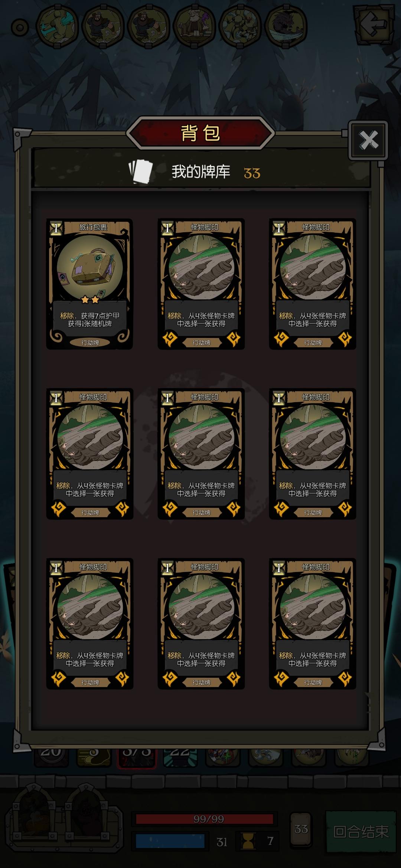Tap the small round coin icon top left
This screenshot has width=401, height=868.
click(20, 27)
